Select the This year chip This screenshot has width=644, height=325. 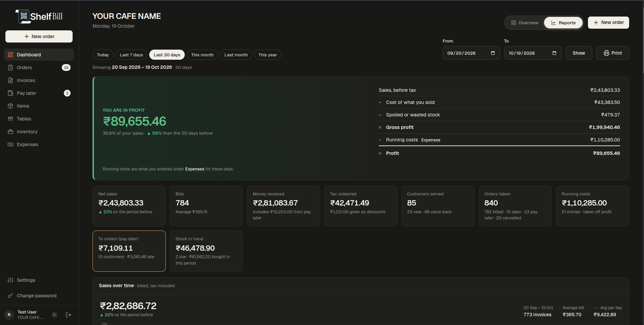[267, 55]
